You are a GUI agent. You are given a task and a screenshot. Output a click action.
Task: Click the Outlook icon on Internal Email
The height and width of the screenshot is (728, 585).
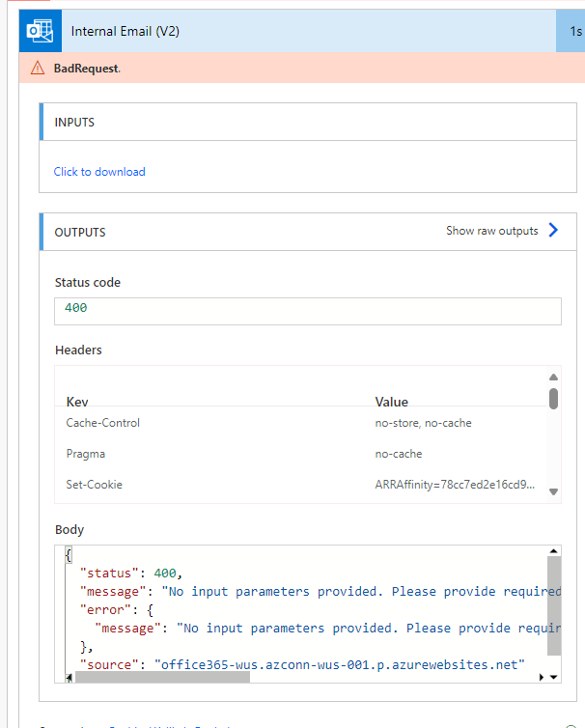[40, 32]
